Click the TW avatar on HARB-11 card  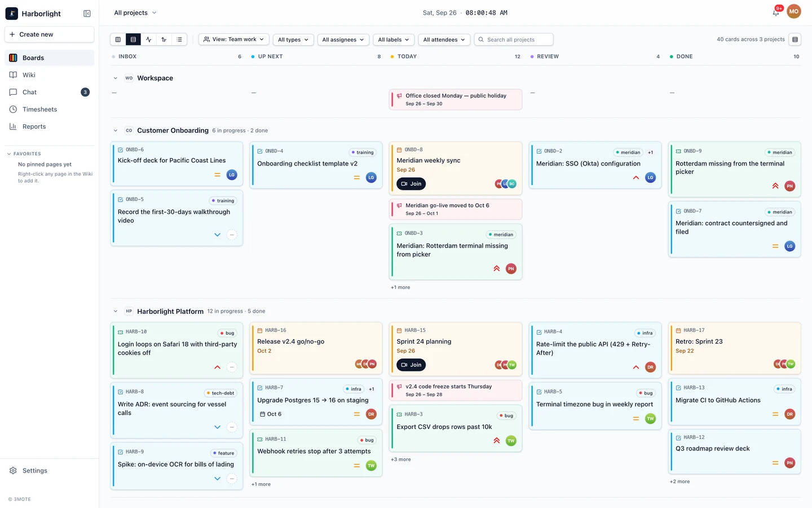click(371, 466)
